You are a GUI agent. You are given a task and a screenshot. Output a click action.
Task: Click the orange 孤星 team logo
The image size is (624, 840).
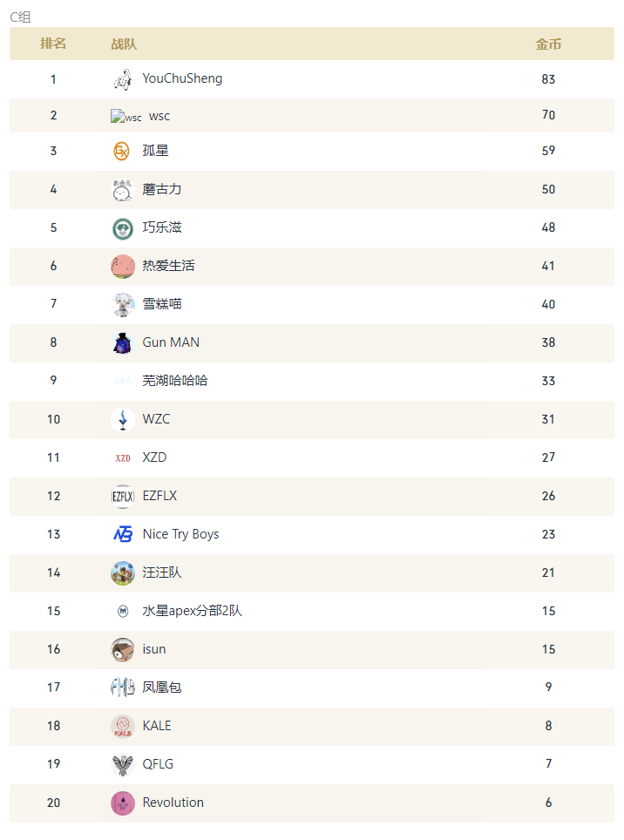pos(122,152)
